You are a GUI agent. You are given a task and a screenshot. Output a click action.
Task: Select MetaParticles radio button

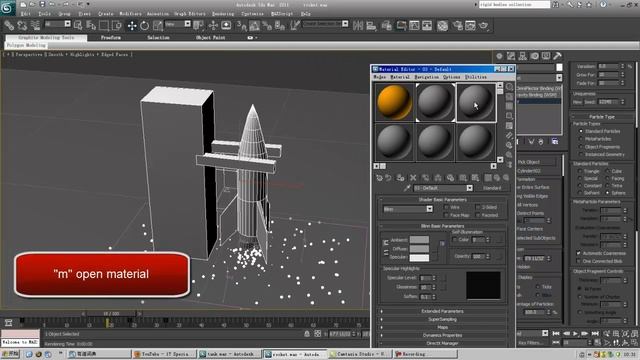click(581, 139)
